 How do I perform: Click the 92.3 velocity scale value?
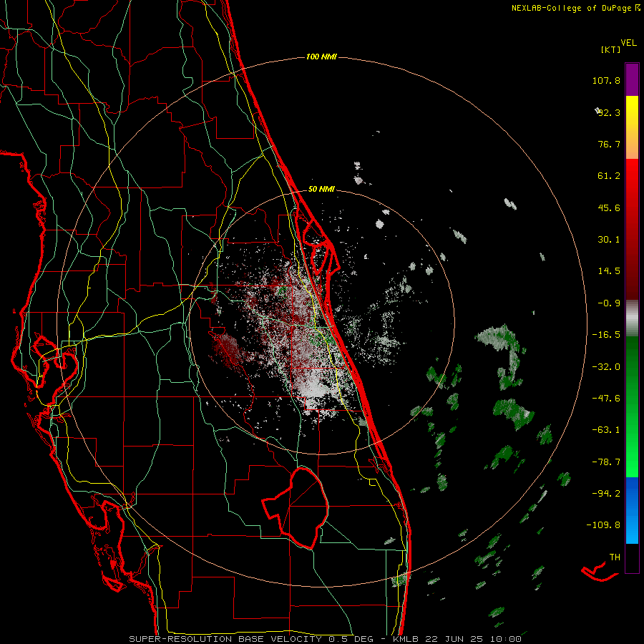click(609, 112)
